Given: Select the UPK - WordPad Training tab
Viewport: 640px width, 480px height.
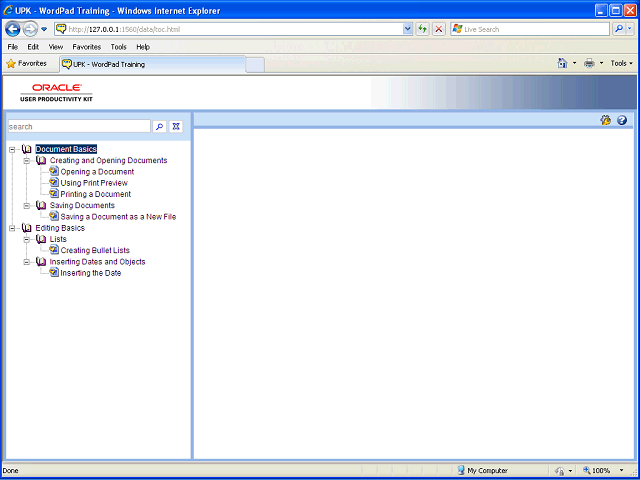Looking at the screenshot, I should (x=153, y=64).
